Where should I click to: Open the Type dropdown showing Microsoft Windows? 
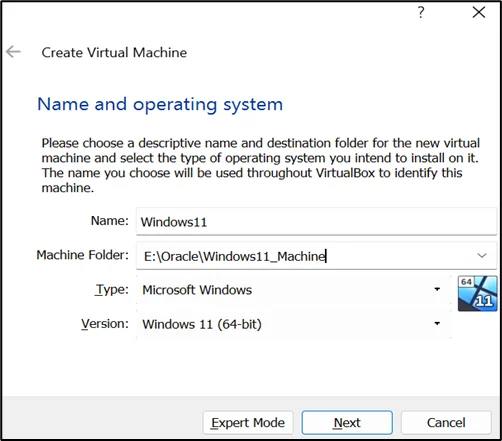click(x=293, y=290)
